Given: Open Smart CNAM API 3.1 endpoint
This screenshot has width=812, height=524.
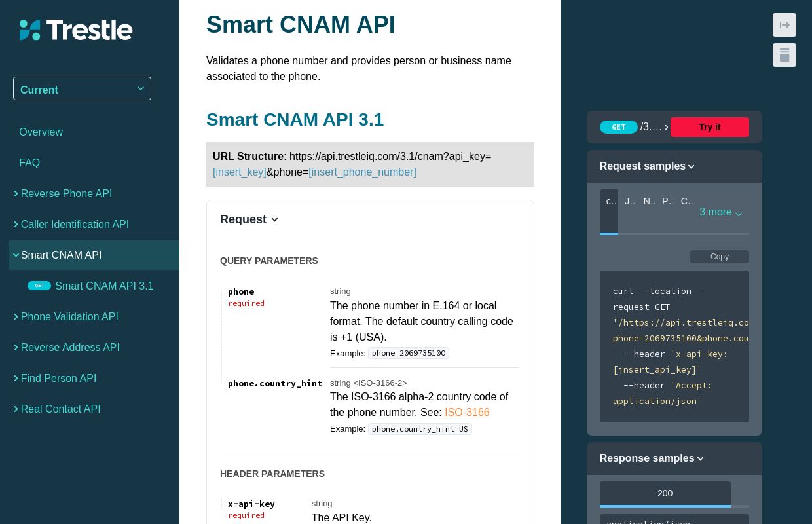Looking at the screenshot, I should tap(104, 286).
